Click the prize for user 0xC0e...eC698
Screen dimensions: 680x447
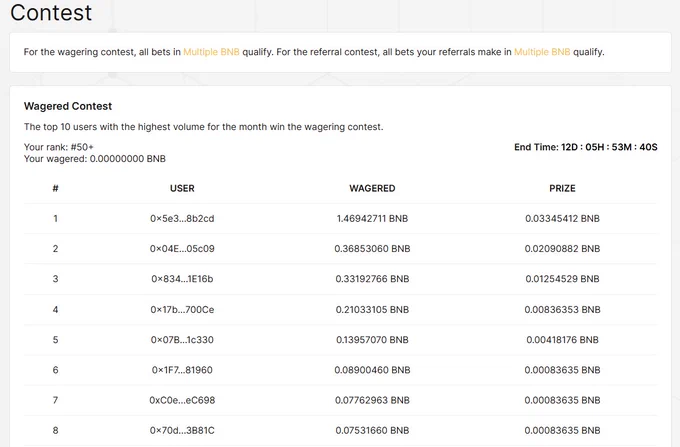(x=562, y=400)
